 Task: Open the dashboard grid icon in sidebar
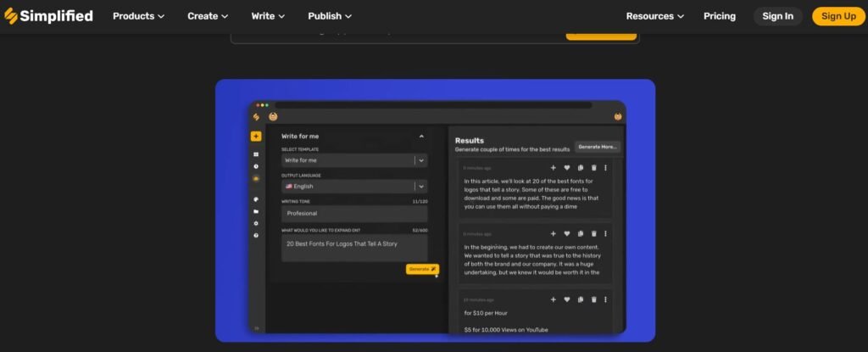coord(256,154)
